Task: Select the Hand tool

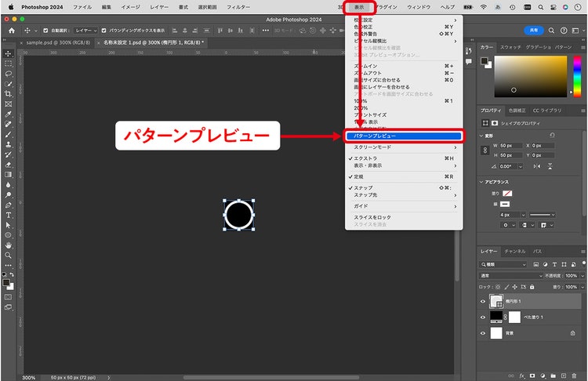Action: tap(8, 245)
